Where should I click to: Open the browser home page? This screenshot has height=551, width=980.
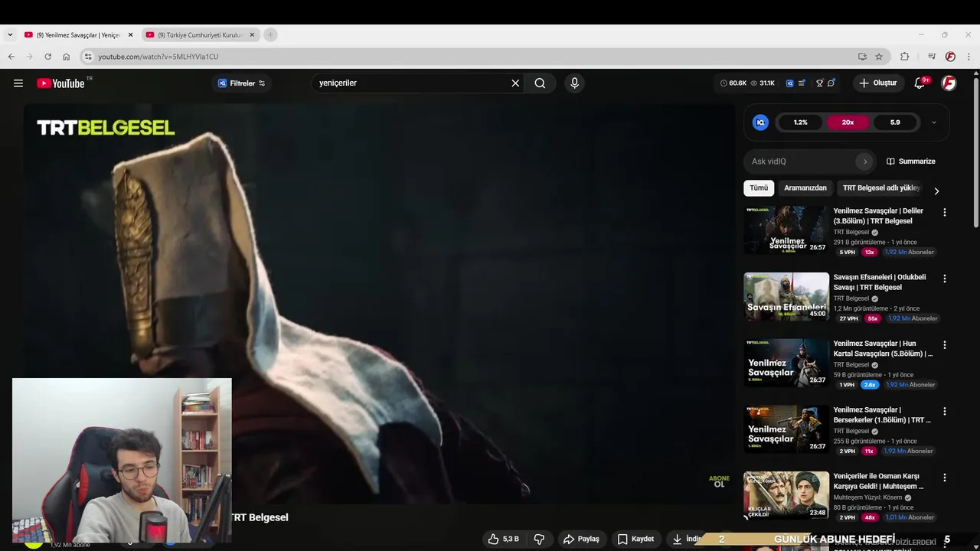(x=67, y=57)
